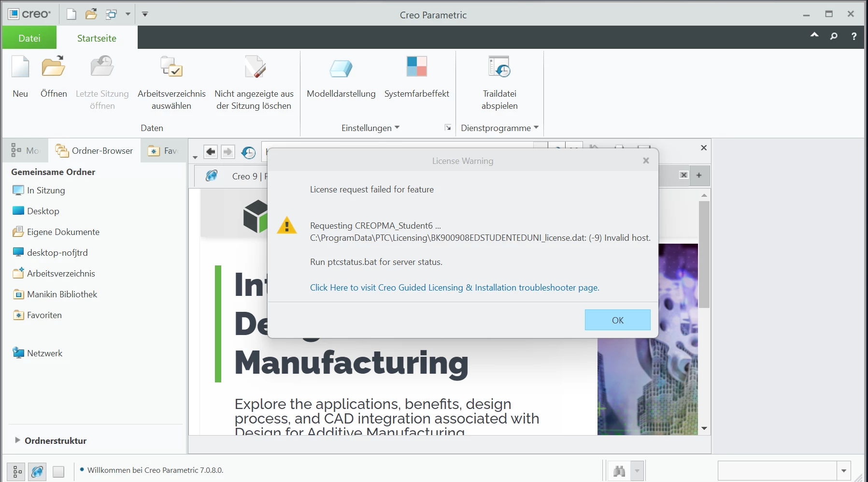Open the Datei menu

(x=29, y=38)
